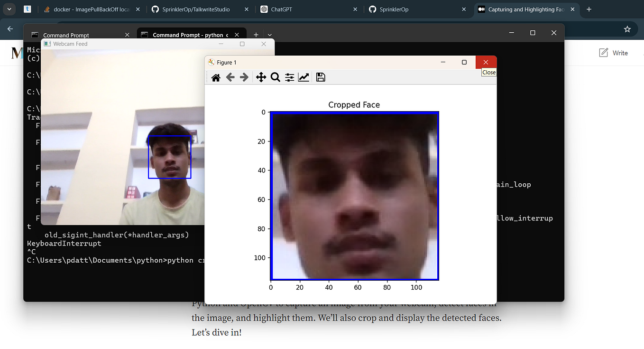Activate the Zoom to rectangle tool
This screenshot has height=349, width=644.
tap(276, 77)
